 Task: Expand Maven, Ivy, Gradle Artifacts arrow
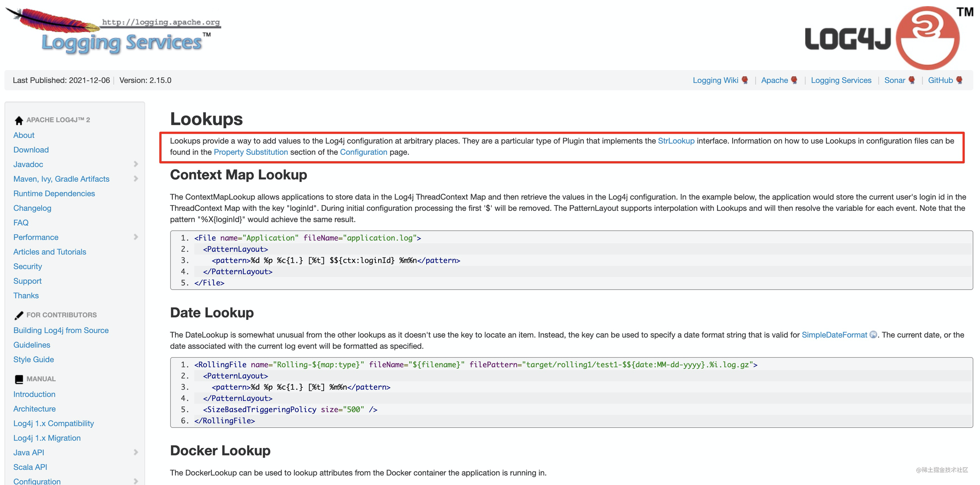[136, 179]
